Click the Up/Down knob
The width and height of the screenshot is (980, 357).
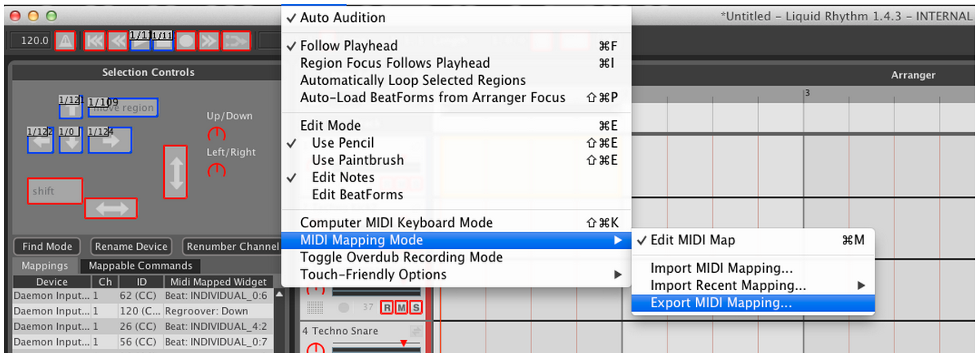(x=216, y=133)
